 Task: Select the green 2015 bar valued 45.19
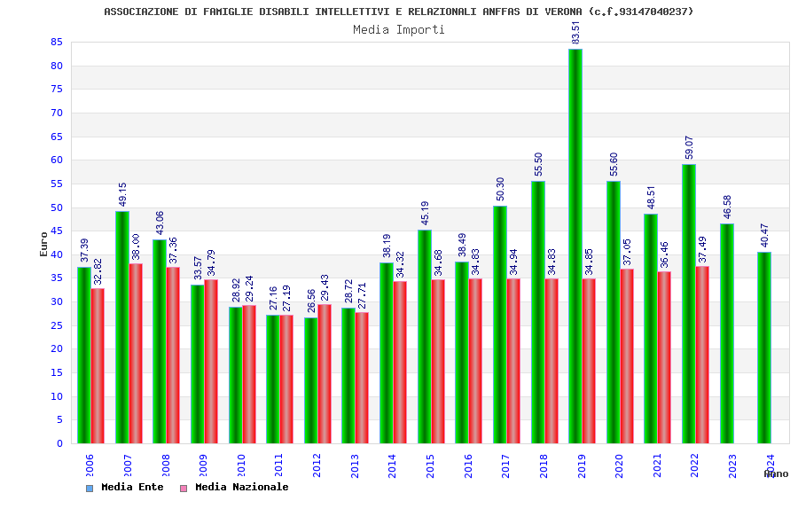425,337
